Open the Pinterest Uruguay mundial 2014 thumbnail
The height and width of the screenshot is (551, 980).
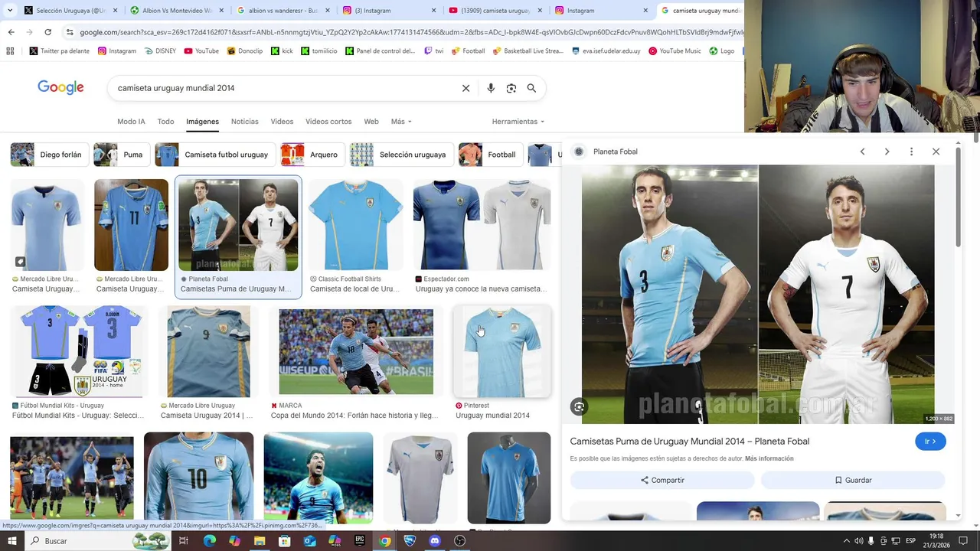502,352
